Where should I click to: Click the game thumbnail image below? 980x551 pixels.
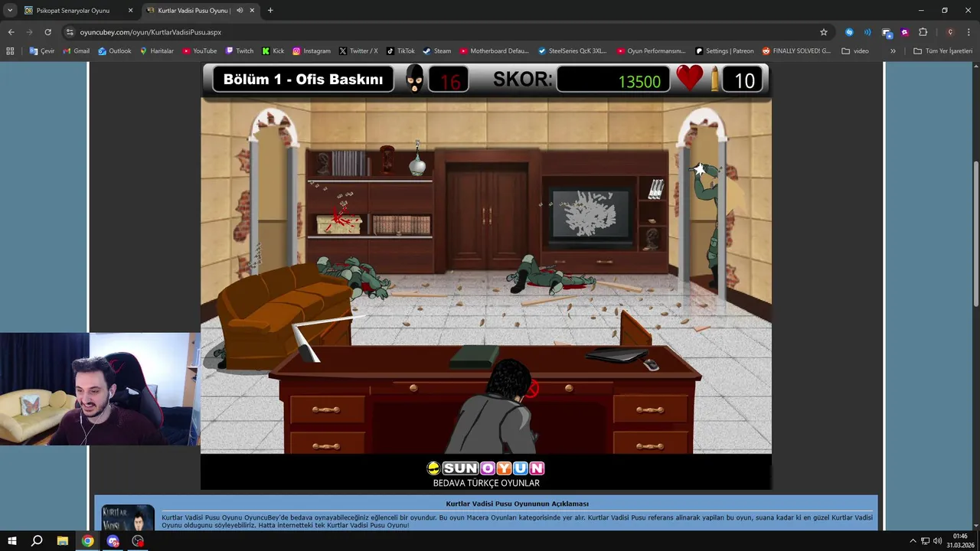(128, 517)
